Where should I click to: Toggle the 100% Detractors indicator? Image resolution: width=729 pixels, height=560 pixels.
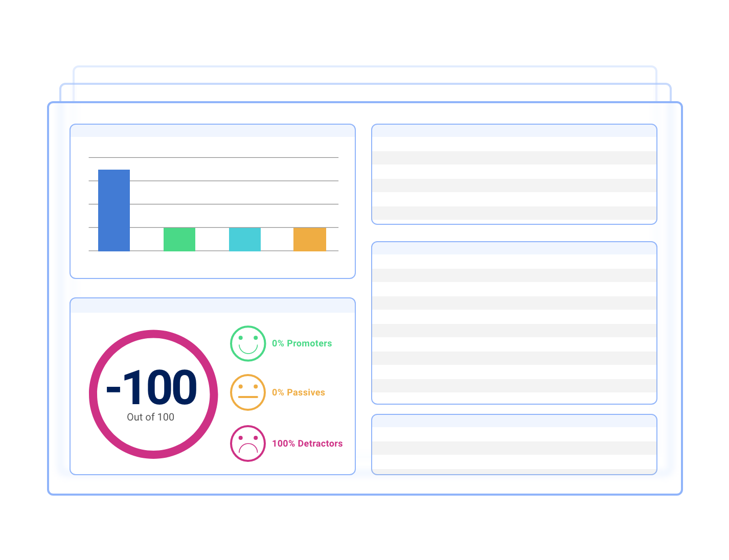(307, 444)
